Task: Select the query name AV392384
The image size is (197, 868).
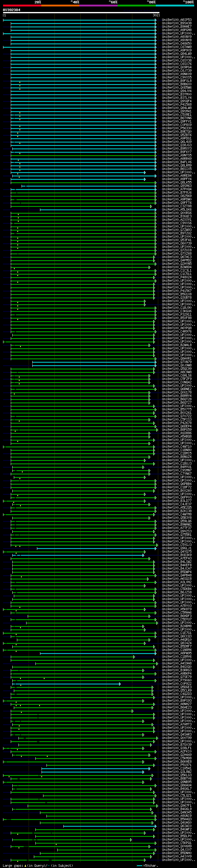Action: pos(11,10)
